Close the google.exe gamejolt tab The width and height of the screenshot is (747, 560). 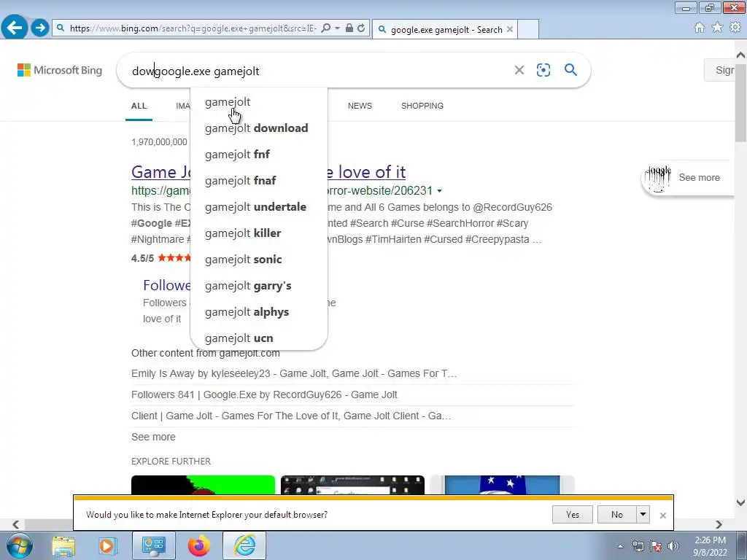[x=510, y=29]
